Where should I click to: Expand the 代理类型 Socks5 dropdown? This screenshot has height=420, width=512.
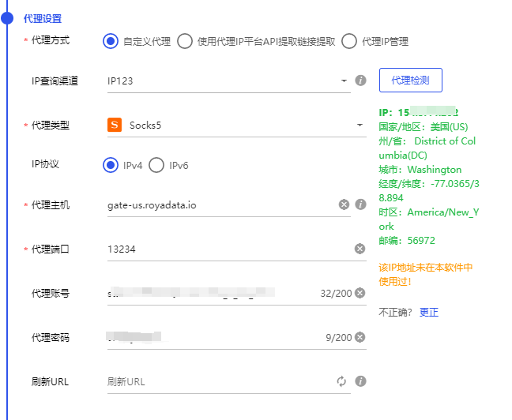tap(235, 125)
